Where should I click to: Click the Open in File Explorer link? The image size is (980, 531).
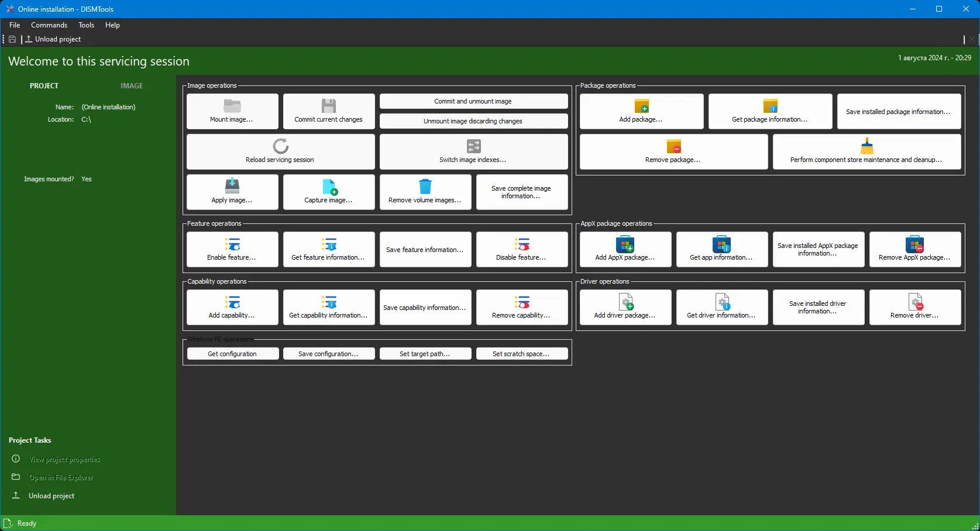[61, 477]
